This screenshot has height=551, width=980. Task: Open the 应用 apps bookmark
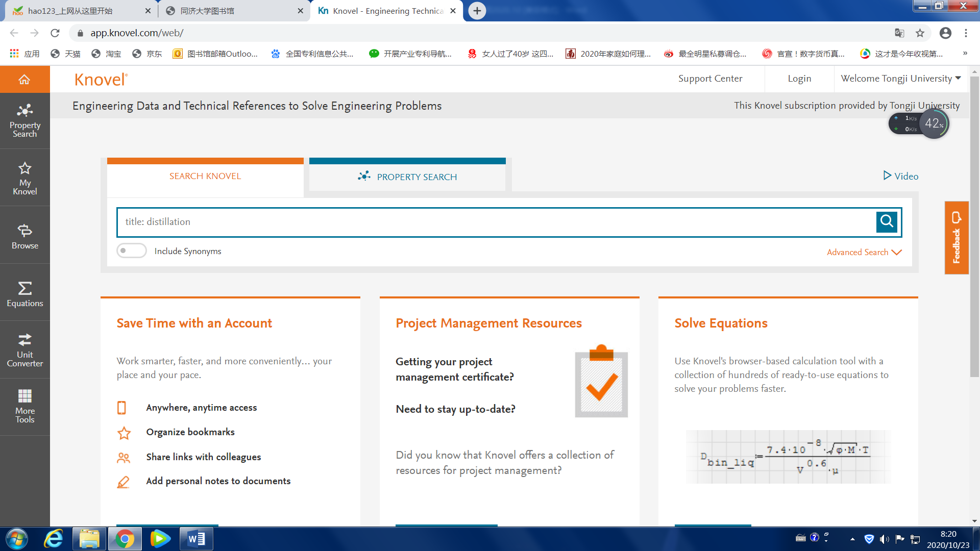click(24, 54)
